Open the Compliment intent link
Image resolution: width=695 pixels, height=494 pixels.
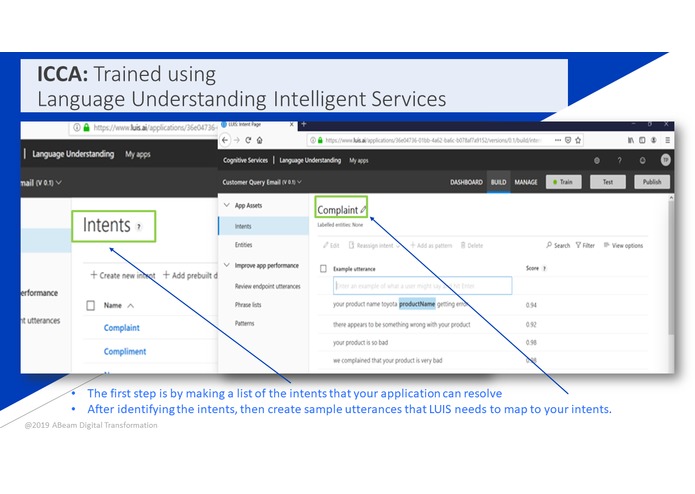125,352
